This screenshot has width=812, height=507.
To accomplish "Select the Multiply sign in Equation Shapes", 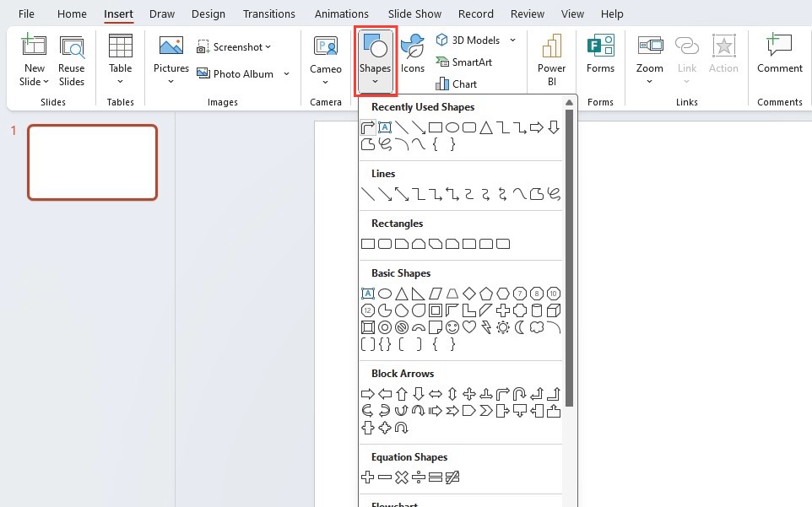I will [x=401, y=477].
